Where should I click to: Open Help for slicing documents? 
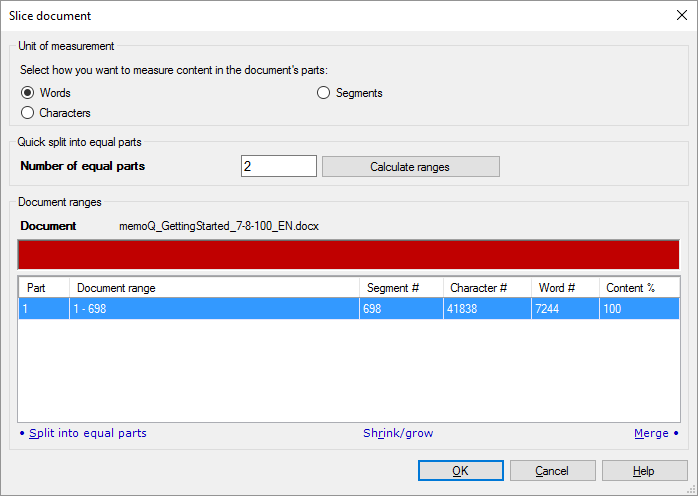pyautogui.click(x=644, y=471)
